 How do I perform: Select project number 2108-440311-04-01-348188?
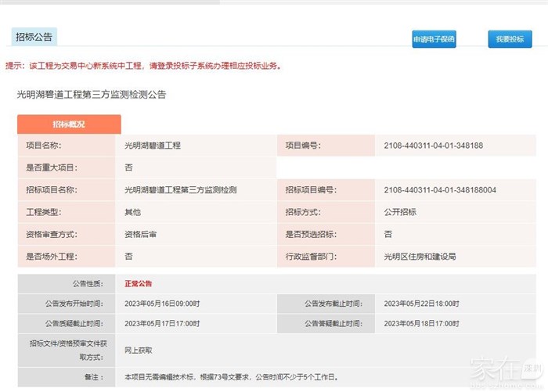[433, 146]
